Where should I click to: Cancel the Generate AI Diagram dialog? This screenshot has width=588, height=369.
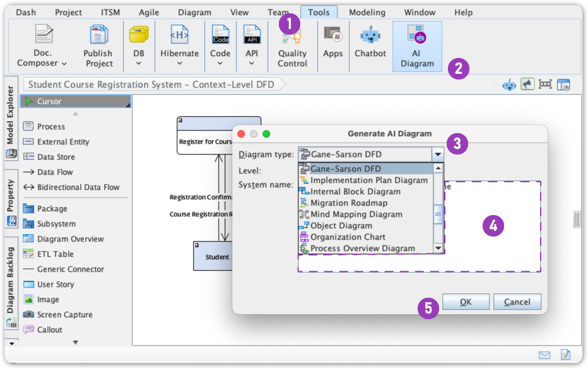517,302
